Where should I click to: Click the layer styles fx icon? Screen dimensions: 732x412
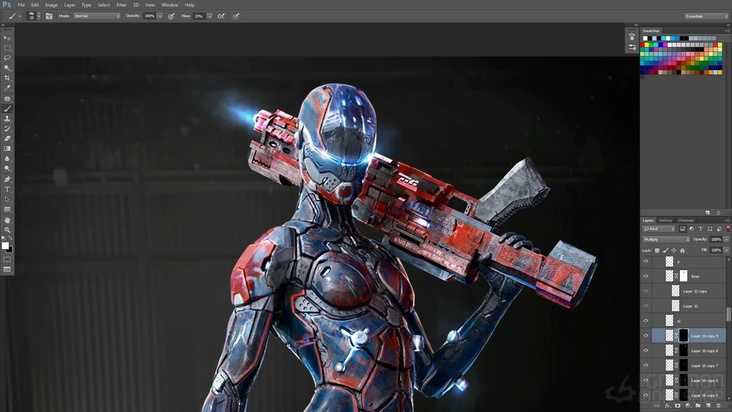[x=667, y=406]
